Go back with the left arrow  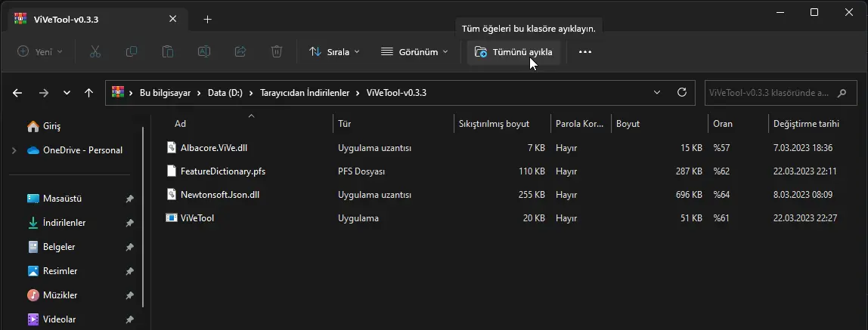coord(17,93)
